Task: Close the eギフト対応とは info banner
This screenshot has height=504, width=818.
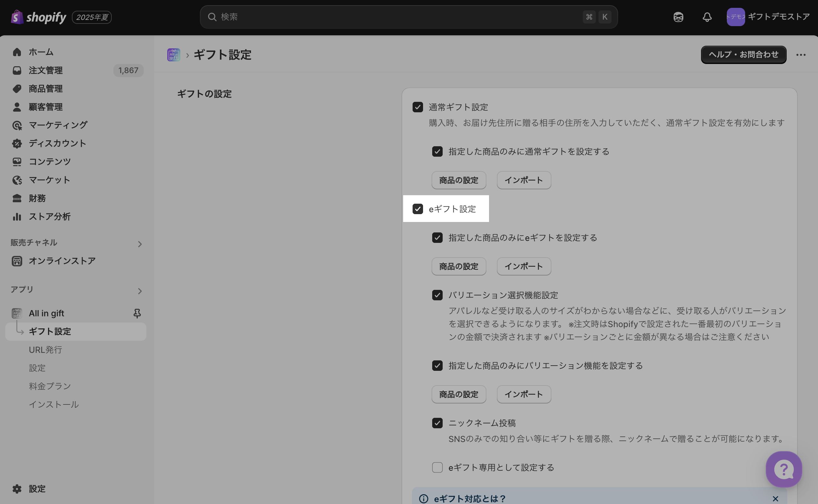Action: point(776,499)
